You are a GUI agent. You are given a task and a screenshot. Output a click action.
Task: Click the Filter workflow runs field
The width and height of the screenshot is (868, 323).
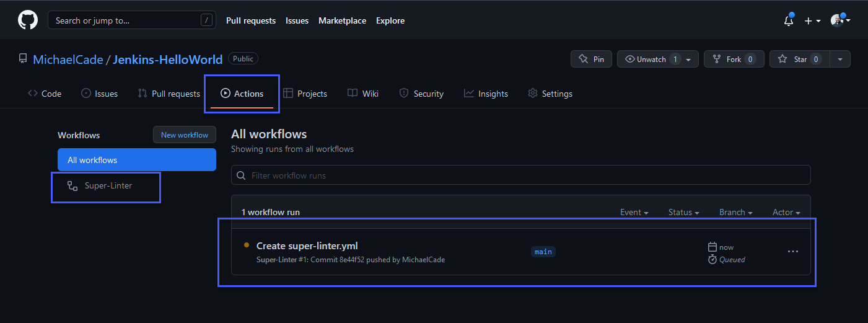tap(520, 175)
